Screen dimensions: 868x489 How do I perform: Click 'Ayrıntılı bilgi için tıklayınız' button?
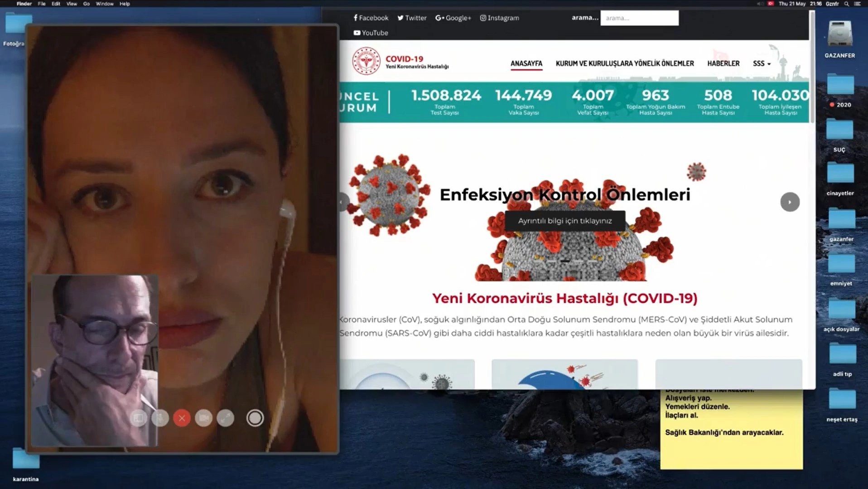point(564,221)
